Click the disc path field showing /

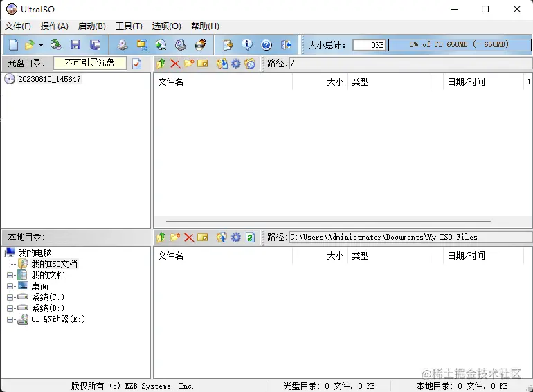(410, 64)
